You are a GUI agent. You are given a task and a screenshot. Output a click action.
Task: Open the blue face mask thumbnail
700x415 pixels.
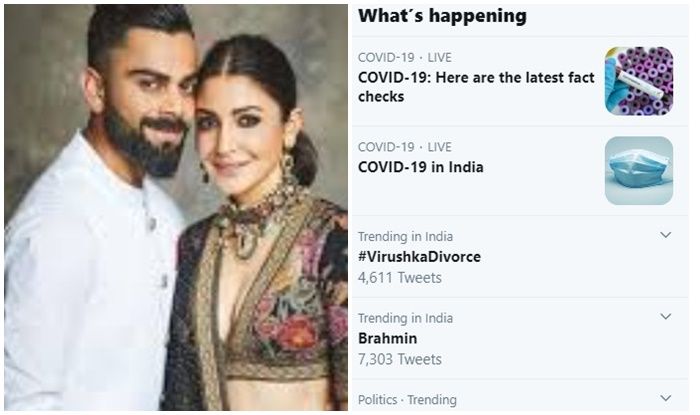(x=639, y=170)
